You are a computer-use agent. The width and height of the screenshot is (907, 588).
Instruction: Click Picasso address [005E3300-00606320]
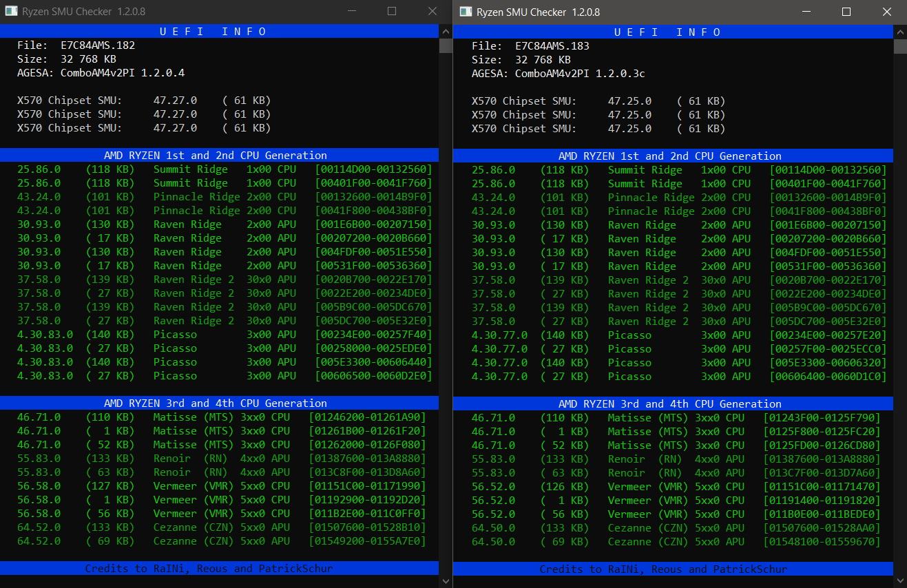tap(828, 363)
